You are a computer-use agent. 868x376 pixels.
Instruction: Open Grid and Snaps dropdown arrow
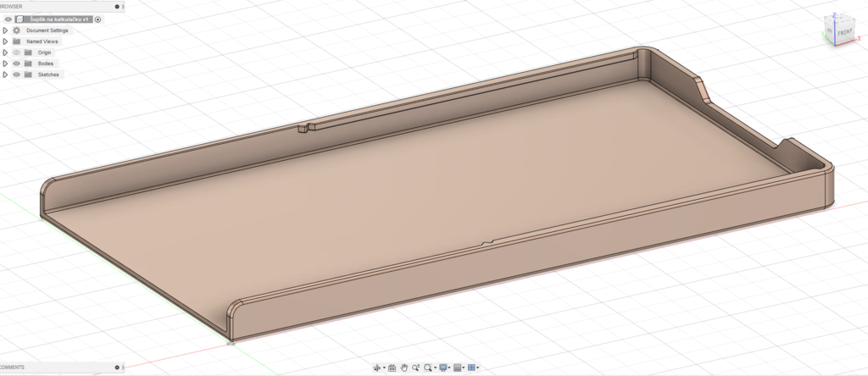tap(464, 368)
